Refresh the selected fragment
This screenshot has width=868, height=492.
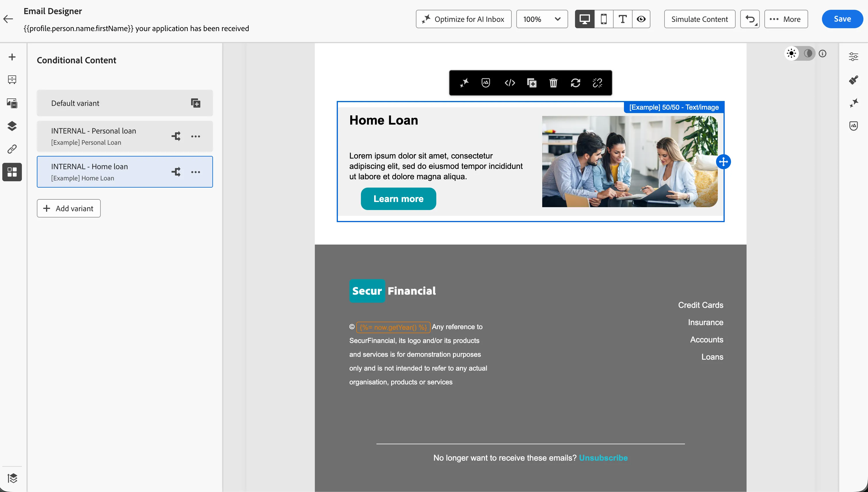coord(575,83)
